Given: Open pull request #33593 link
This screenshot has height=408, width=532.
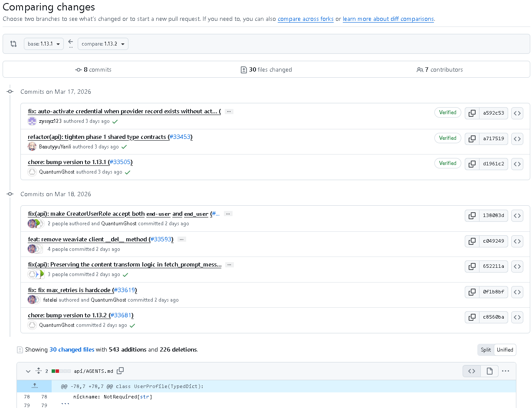Looking at the screenshot, I should 161,239.
